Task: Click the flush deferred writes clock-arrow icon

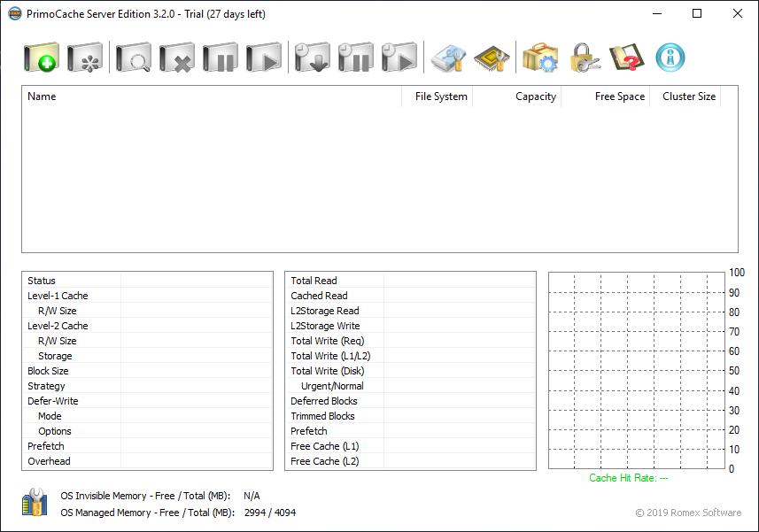Action: [x=312, y=58]
